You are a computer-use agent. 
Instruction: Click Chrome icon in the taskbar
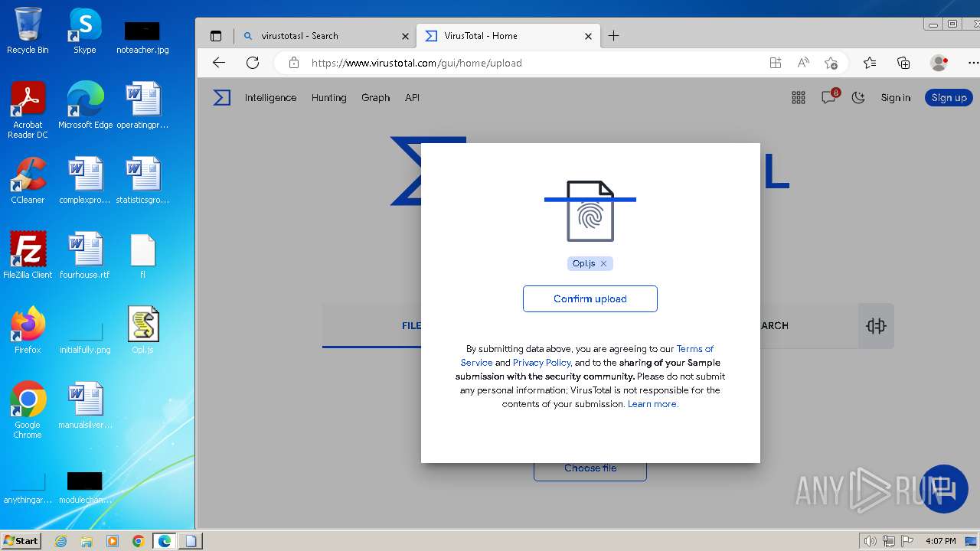[x=139, y=541]
